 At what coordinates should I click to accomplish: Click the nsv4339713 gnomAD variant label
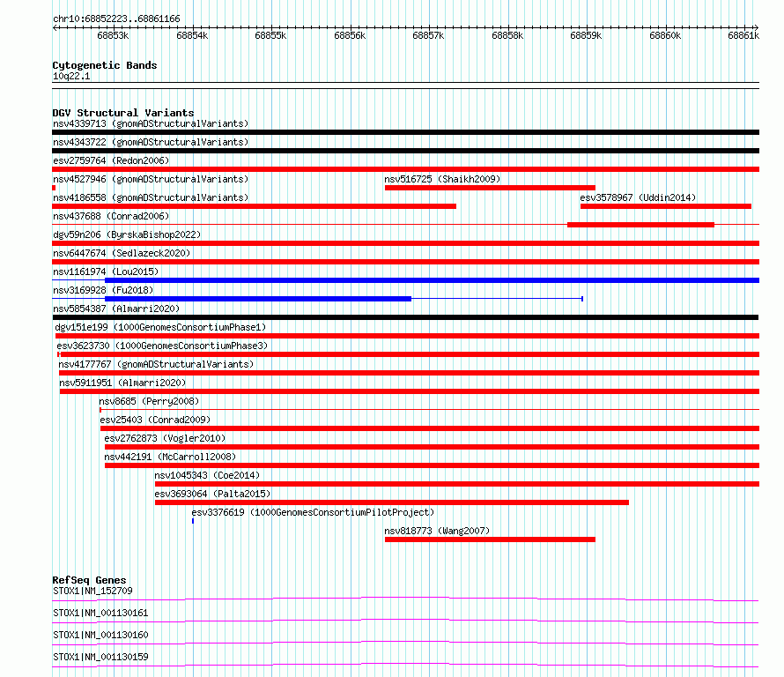(x=151, y=123)
